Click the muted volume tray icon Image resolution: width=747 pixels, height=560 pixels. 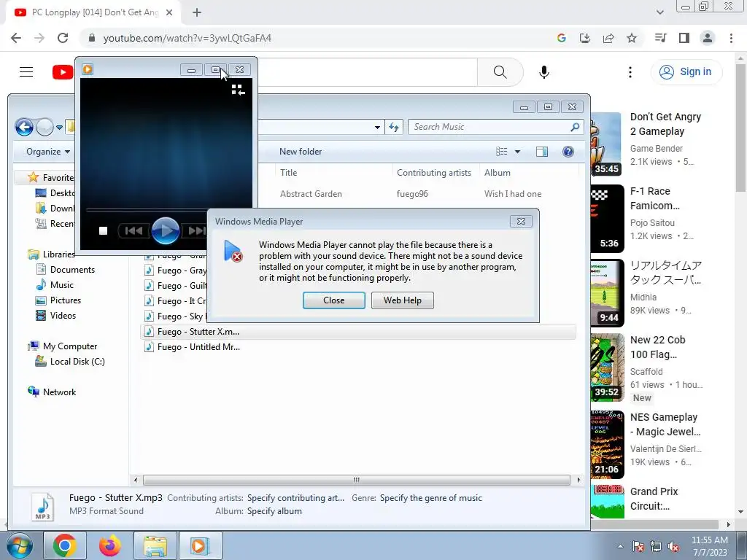pos(673,547)
